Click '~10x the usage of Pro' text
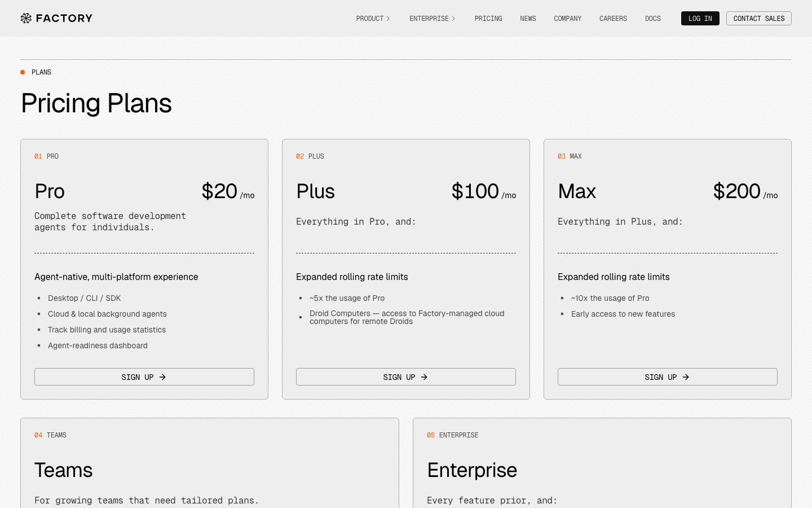The width and height of the screenshot is (812, 508). (610, 298)
